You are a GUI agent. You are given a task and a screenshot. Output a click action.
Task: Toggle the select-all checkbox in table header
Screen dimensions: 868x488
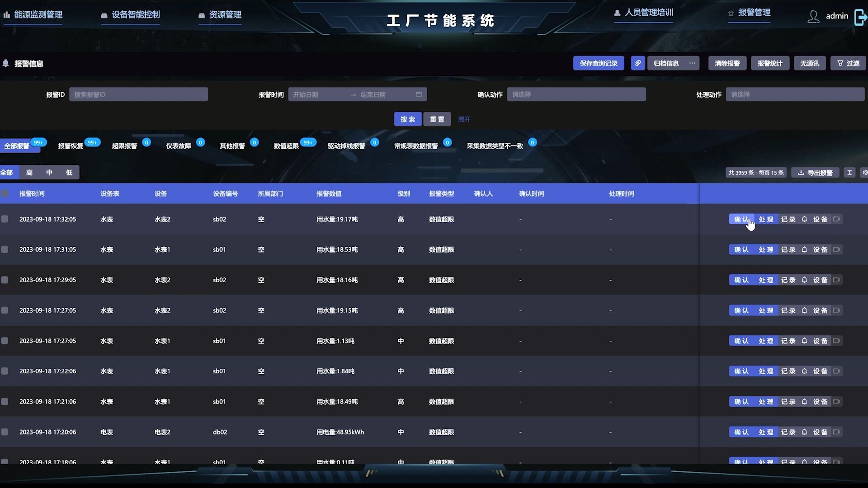point(5,193)
